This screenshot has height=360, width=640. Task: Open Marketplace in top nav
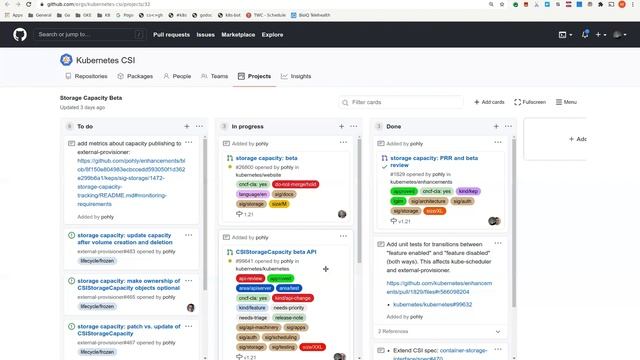pos(238,35)
